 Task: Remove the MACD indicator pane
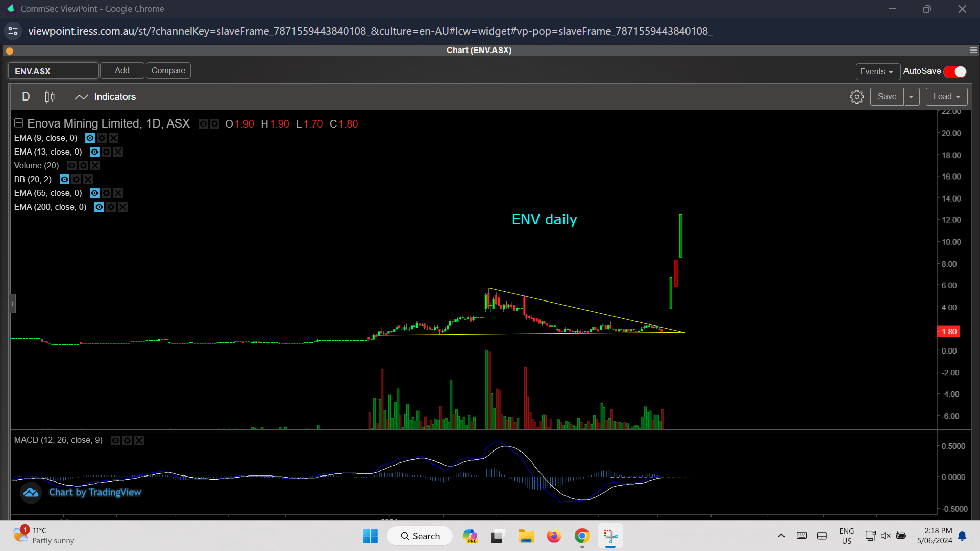[x=139, y=440]
